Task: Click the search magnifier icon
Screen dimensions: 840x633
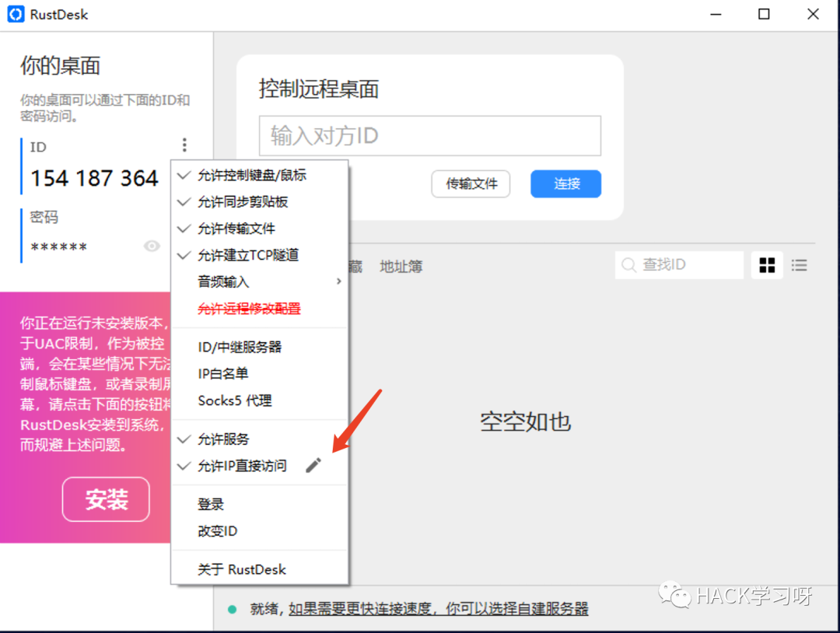Action: pos(629,265)
